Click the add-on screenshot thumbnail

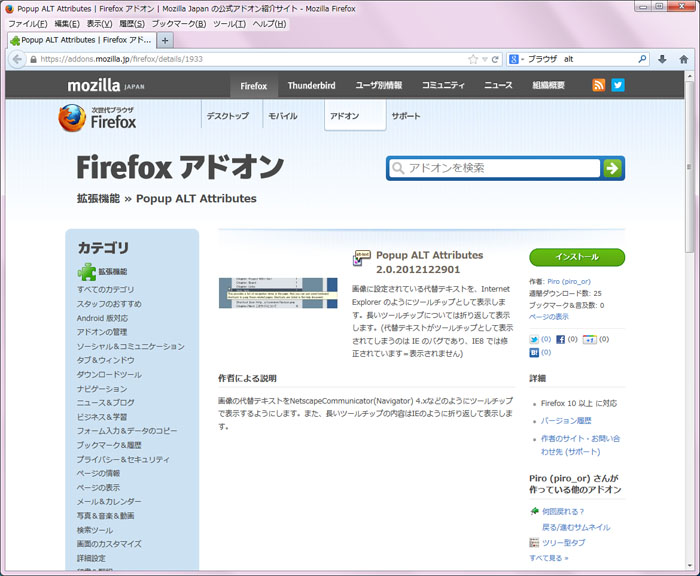[278, 293]
